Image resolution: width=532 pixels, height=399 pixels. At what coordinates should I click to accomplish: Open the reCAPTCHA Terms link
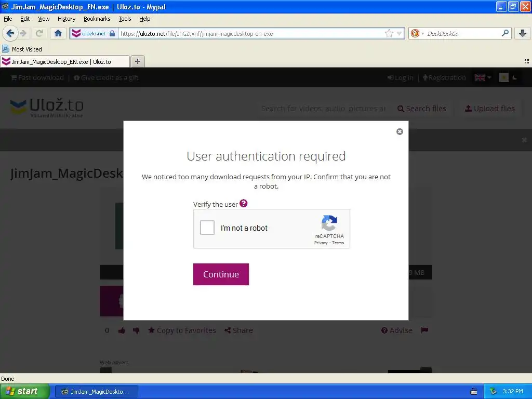point(338,243)
